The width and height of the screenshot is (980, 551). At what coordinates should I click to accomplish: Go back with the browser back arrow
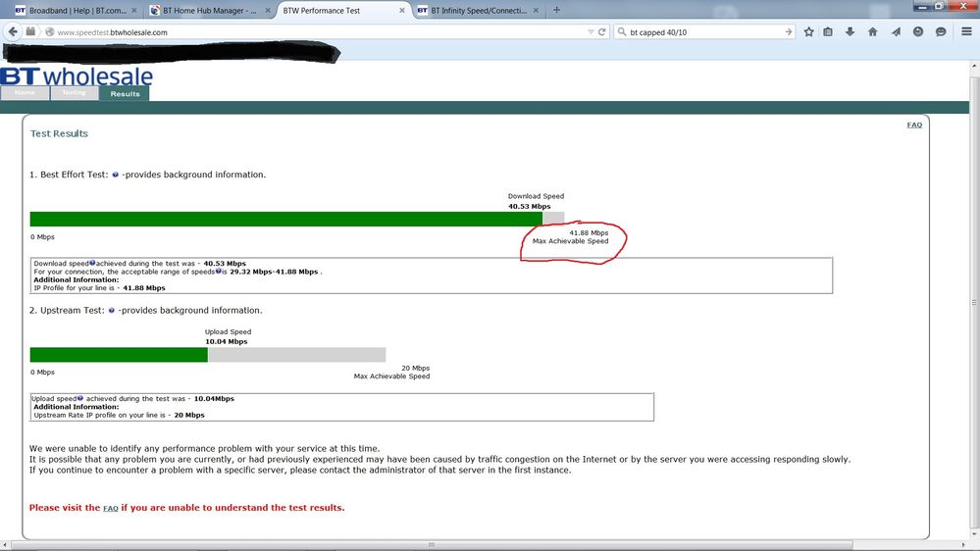[x=13, y=31]
